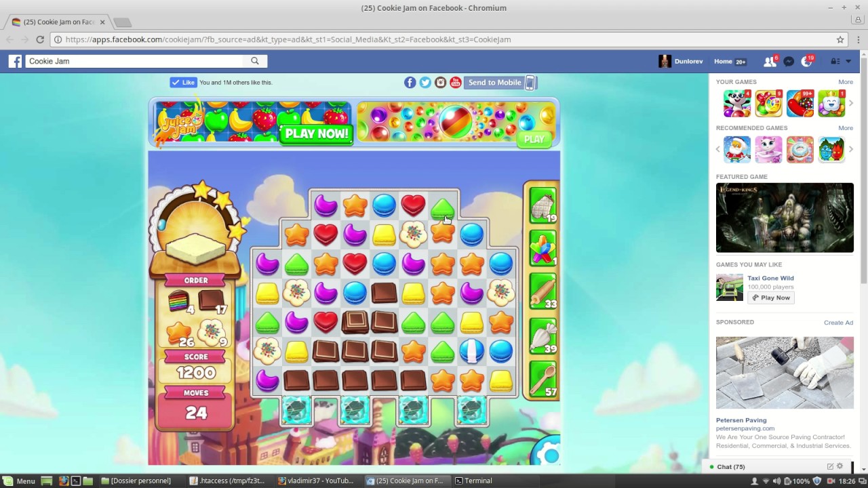Click PLAY NOW on Juice Jam banner
The height and width of the screenshot is (488, 868).
[x=317, y=134]
